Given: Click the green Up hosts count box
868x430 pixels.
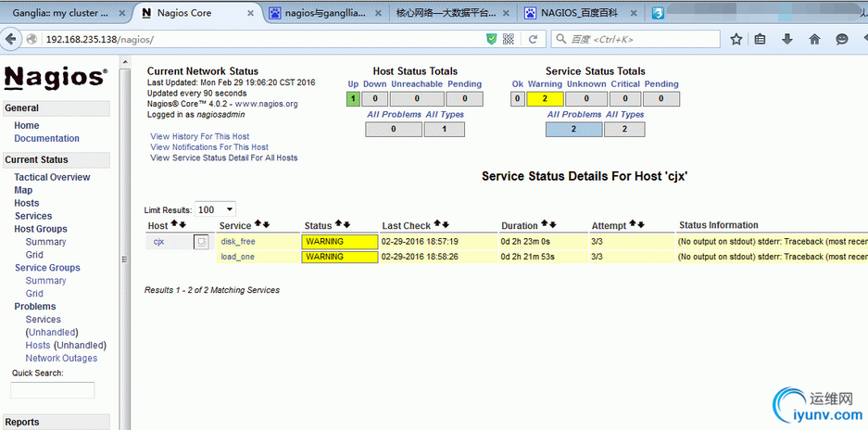Looking at the screenshot, I should [x=353, y=98].
